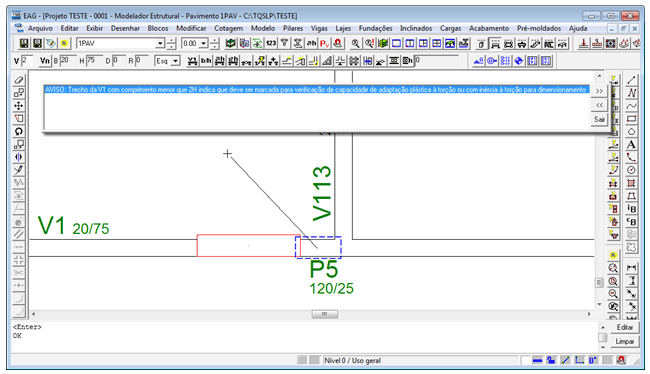The image size is (650, 374).
Task: Toggle the red snap icon in status bar
Action: click(x=621, y=360)
